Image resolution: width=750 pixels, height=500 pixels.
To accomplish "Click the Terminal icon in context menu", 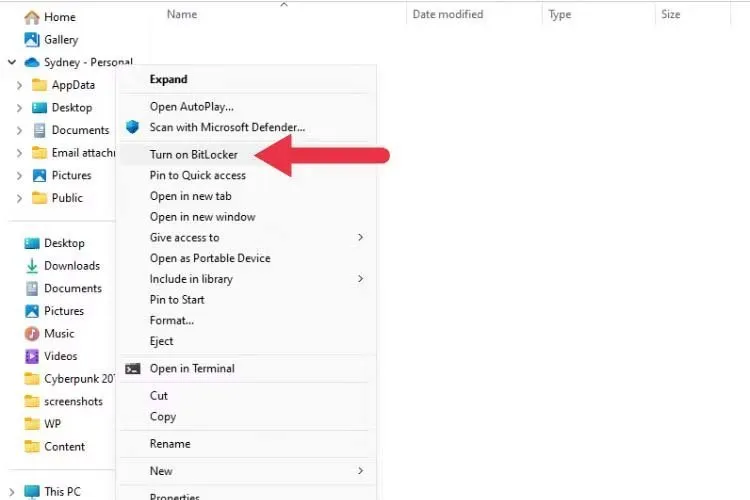I will 133,368.
